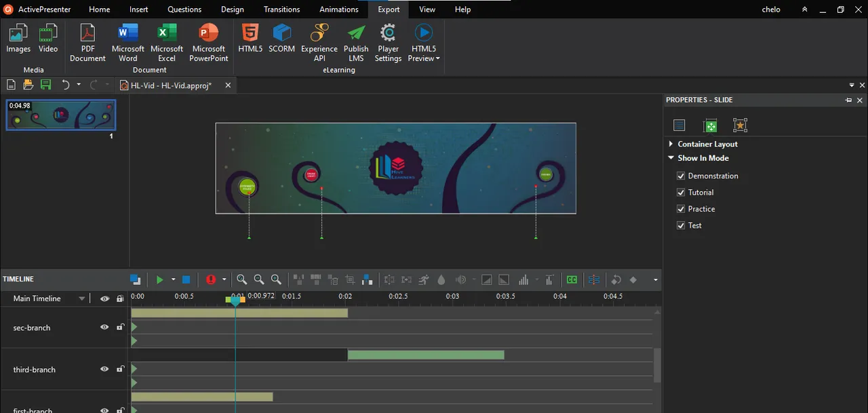Export the project to HTML5

(250, 39)
